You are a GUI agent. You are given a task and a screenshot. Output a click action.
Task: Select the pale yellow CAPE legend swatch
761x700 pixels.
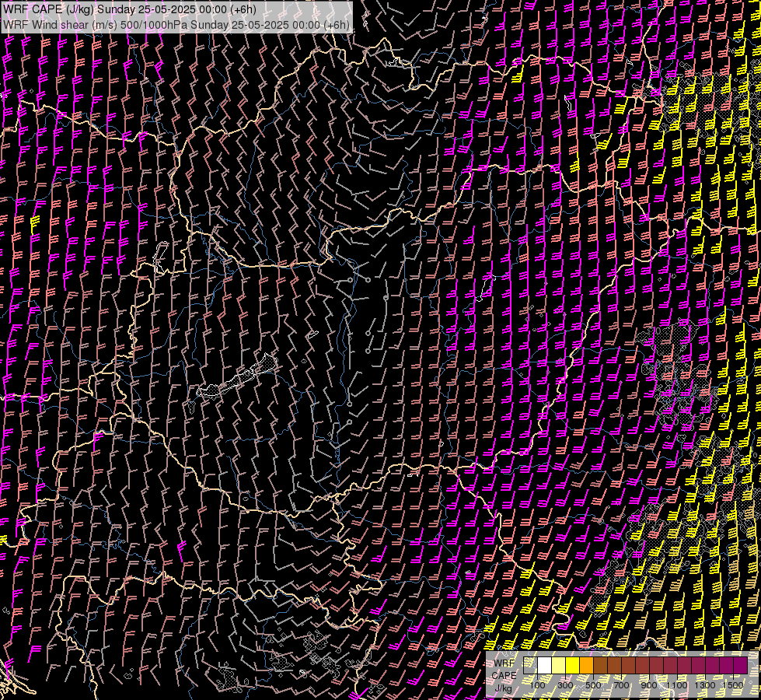559,666
